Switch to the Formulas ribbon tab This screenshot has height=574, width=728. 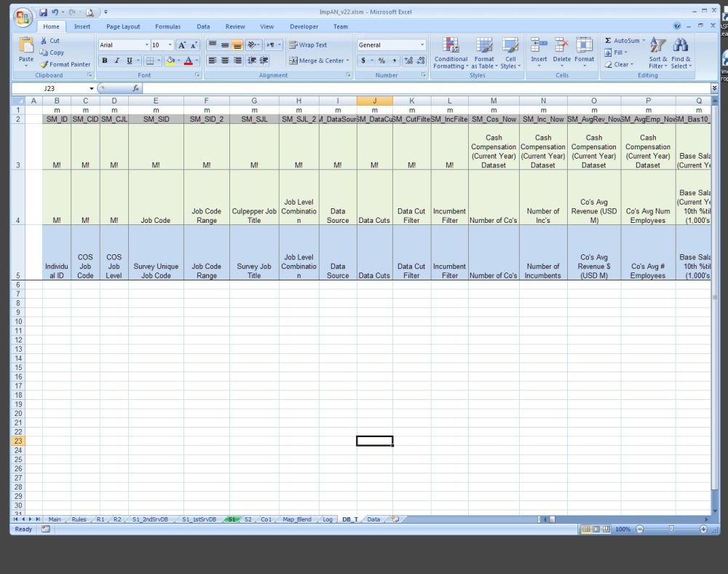pyautogui.click(x=167, y=26)
